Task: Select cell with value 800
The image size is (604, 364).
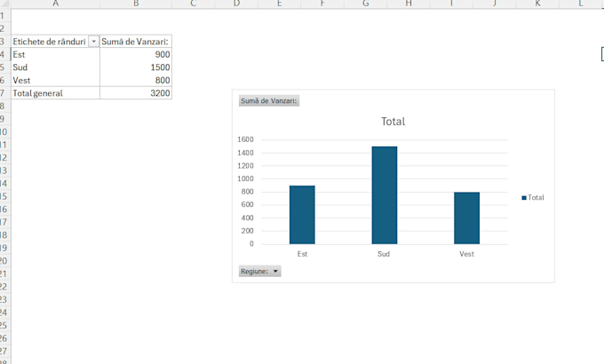Action: [x=136, y=80]
